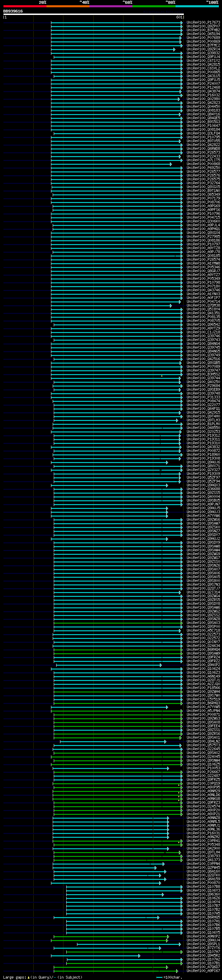This screenshot has width=222, height=980.
Task: Select hit UniRef100_A7LIT5
Action: pyautogui.click(x=203, y=160)
